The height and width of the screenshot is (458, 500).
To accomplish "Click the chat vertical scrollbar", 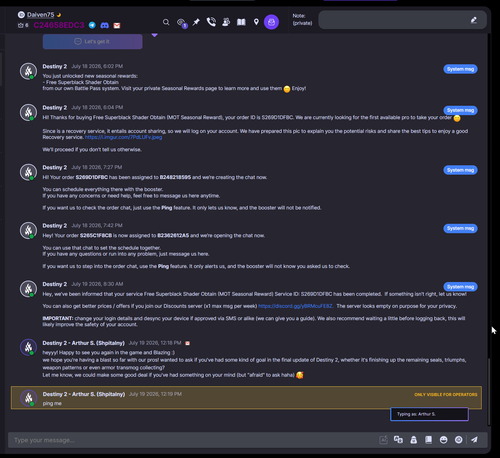I will pos(489,392).
